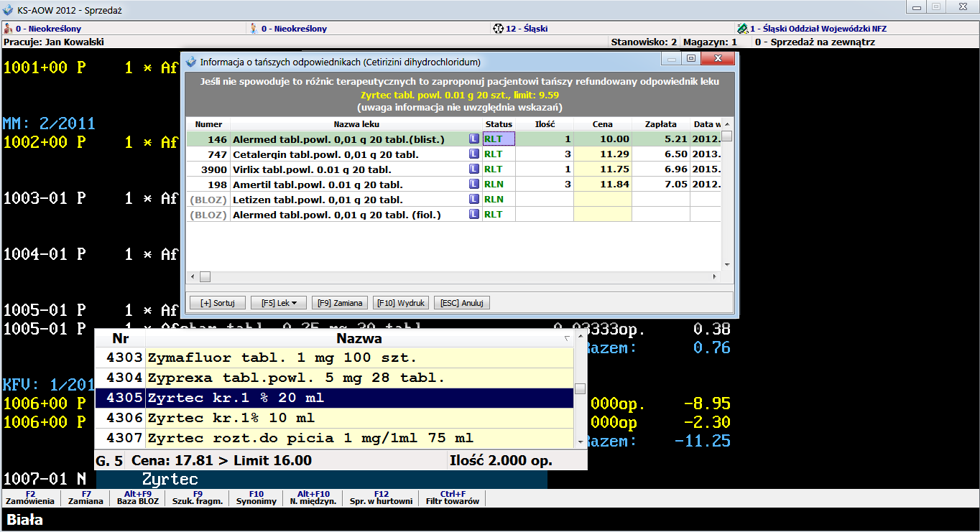Select the 'Letizen tabl.powl. 0,01 g 20 tabl.' row
The width and height of the screenshot is (980, 532).
click(453, 199)
